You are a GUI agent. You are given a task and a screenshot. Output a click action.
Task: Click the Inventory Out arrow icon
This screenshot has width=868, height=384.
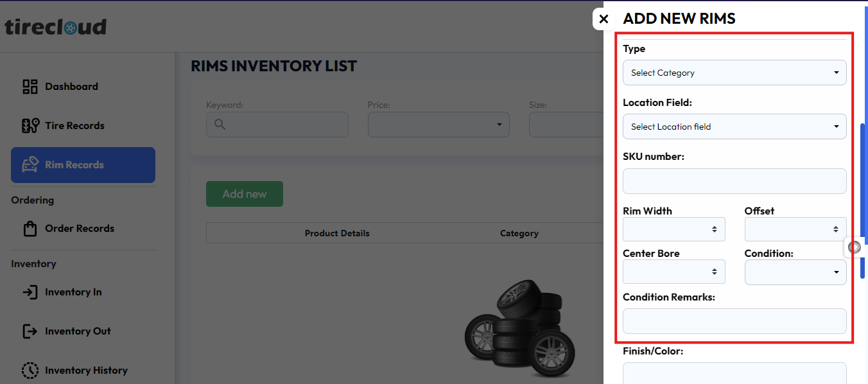point(30,331)
